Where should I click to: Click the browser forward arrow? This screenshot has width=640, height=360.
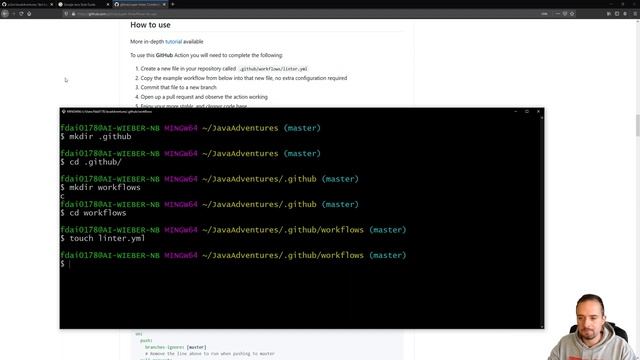[x=13, y=13]
